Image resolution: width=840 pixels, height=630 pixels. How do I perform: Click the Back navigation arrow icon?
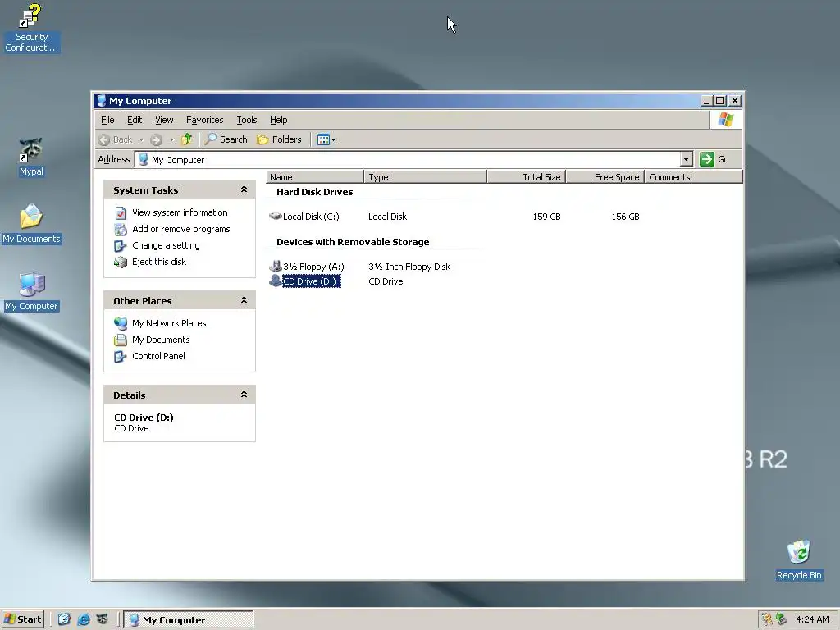[104, 139]
